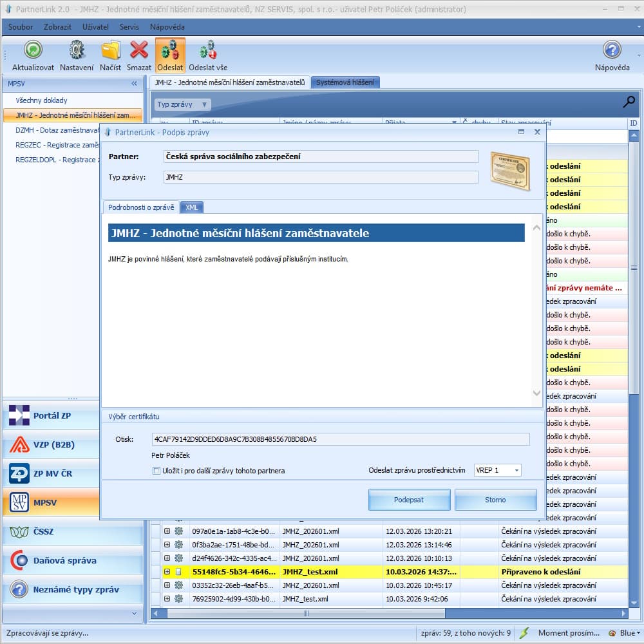
Task: Open the Uživatel menu
Action: tap(96, 27)
